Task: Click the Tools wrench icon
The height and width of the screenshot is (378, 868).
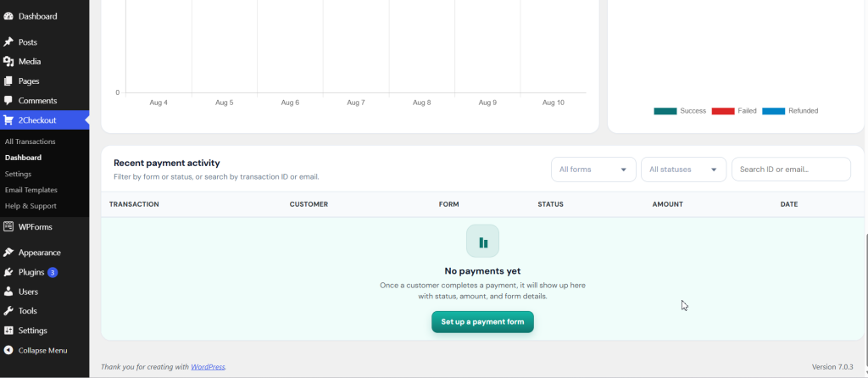Action: pyautogui.click(x=8, y=311)
